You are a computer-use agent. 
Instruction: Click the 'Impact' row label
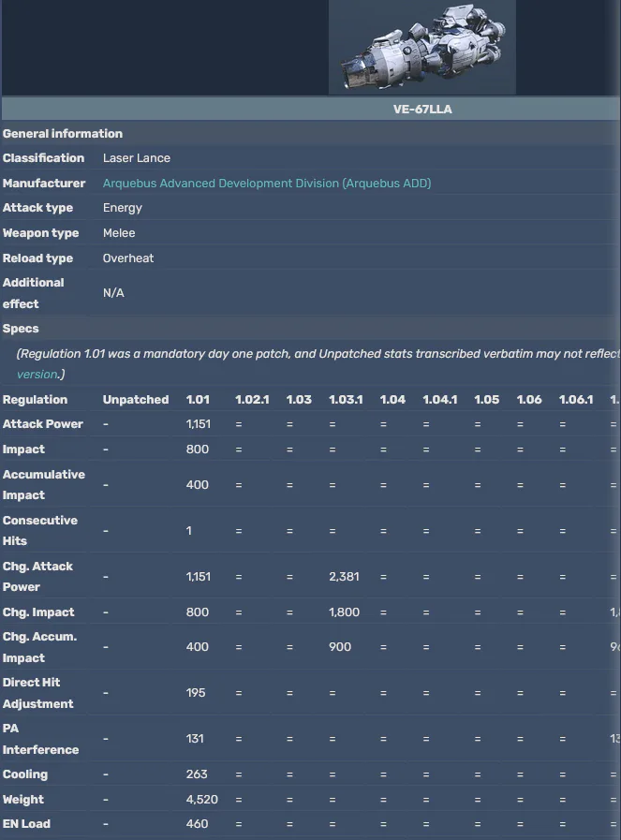[x=23, y=449]
